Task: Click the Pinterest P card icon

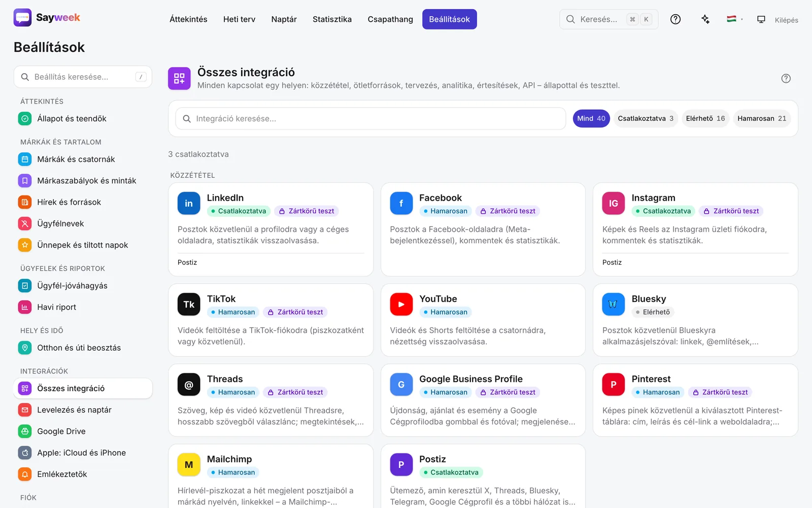Action: pos(614,385)
